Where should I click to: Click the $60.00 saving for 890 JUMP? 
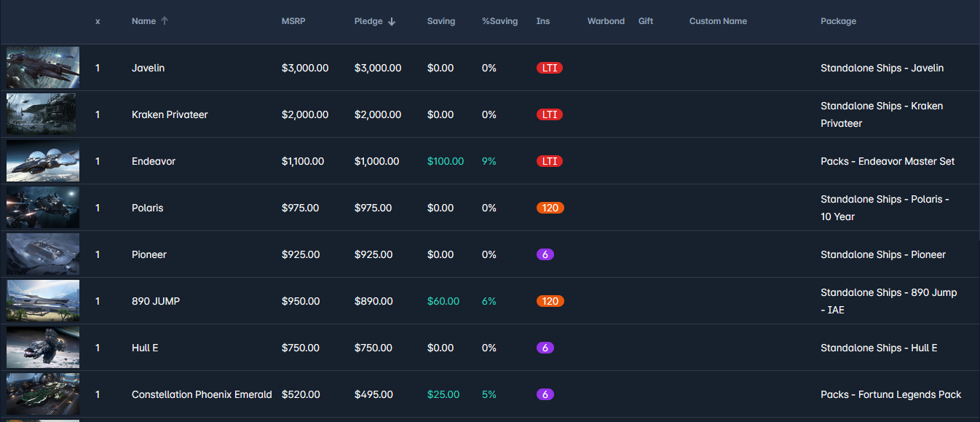(x=443, y=301)
